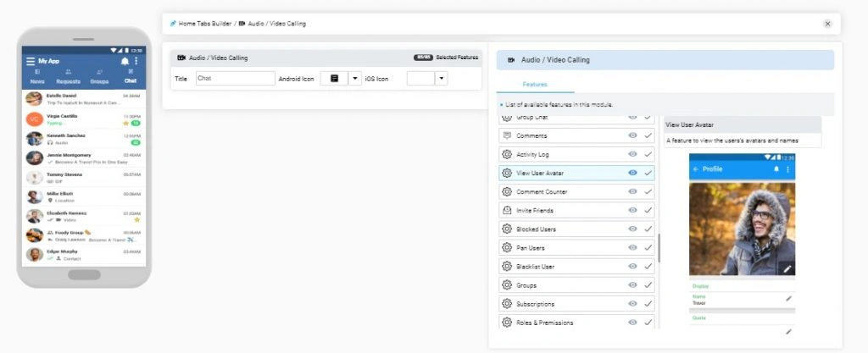Open the Android Icon dropdown arrow

tap(354, 78)
